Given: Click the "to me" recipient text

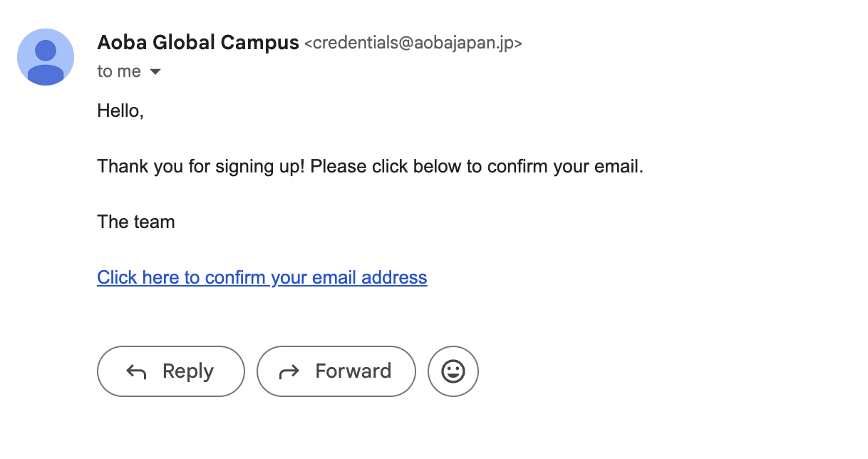Looking at the screenshot, I should coord(119,72).
